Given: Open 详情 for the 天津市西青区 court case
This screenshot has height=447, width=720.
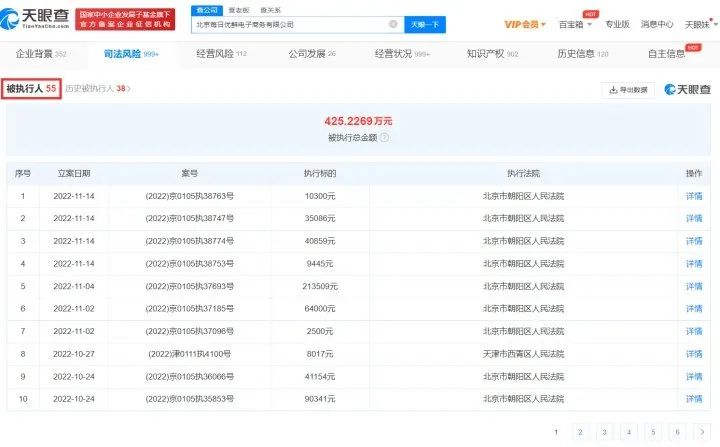Looking at the screenshot, I should click(694, 351).
